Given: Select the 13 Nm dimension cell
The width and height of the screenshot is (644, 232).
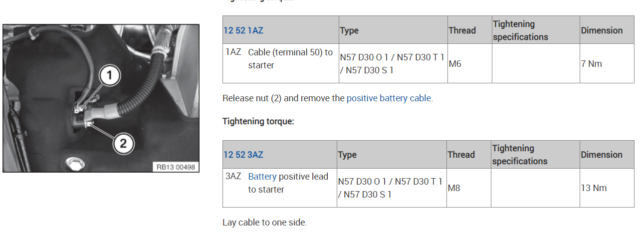Looking at the screenshot, I should (593, 188).
